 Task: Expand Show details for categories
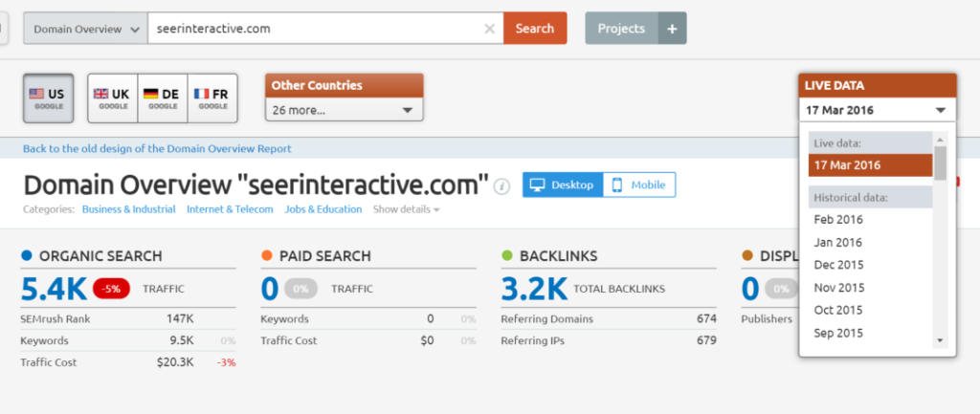coord(406,209)
